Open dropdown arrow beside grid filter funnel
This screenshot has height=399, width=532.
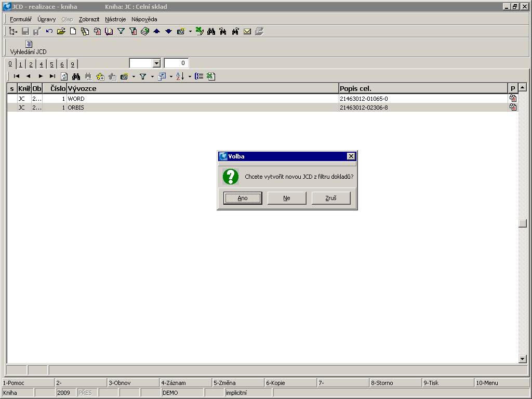click(x=152, y=77)
